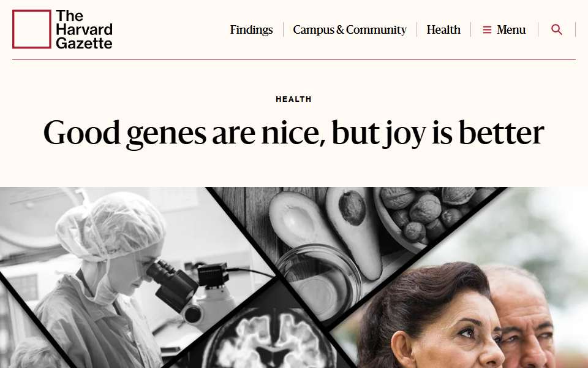The height and width of the screenshot is (368, 588).
Task: Click the red square Harvard Gazette logo
Action: 31,29
